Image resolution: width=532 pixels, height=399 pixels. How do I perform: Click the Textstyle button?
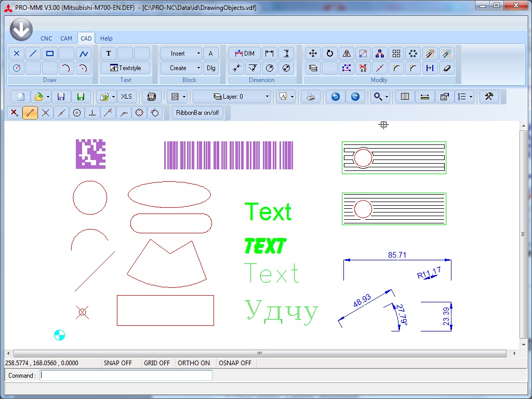125,68
